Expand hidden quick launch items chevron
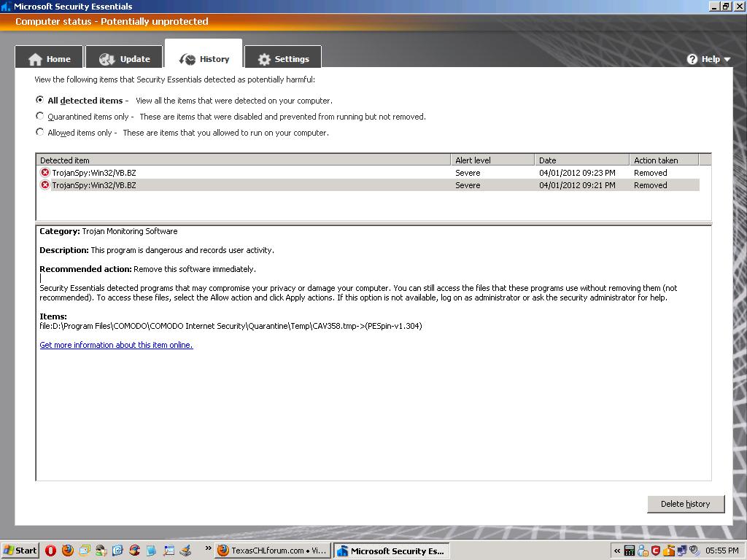The width and height of the screenshot is (747, 560). click(208, 548)
